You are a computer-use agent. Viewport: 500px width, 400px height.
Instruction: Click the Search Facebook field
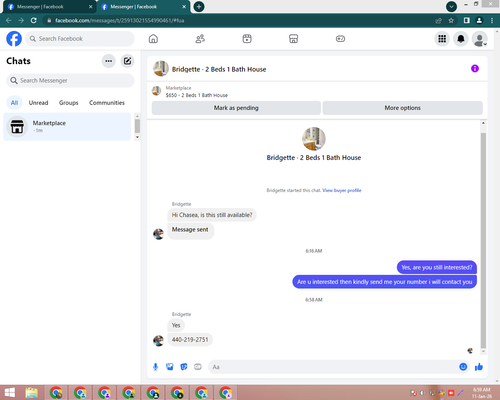tap(80, 39)
